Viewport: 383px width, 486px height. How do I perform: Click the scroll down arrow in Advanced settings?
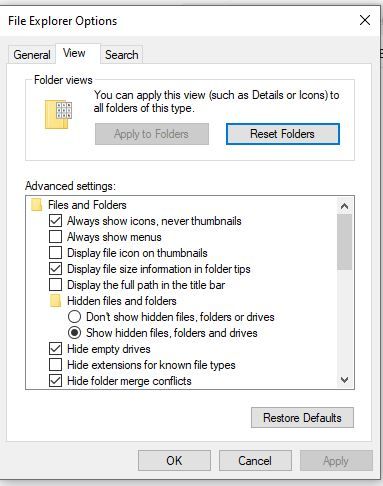click(x=344, y=380)
